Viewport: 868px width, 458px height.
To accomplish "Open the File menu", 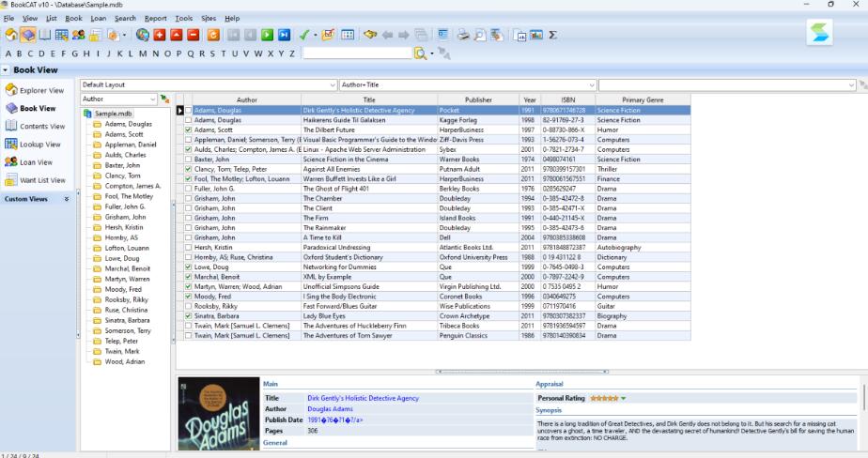I will (8, 18).
